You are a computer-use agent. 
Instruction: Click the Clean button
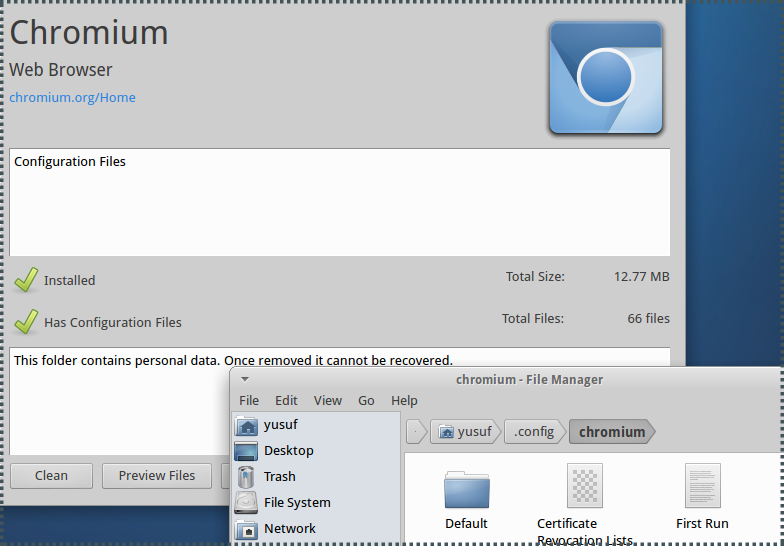[52, 476]
